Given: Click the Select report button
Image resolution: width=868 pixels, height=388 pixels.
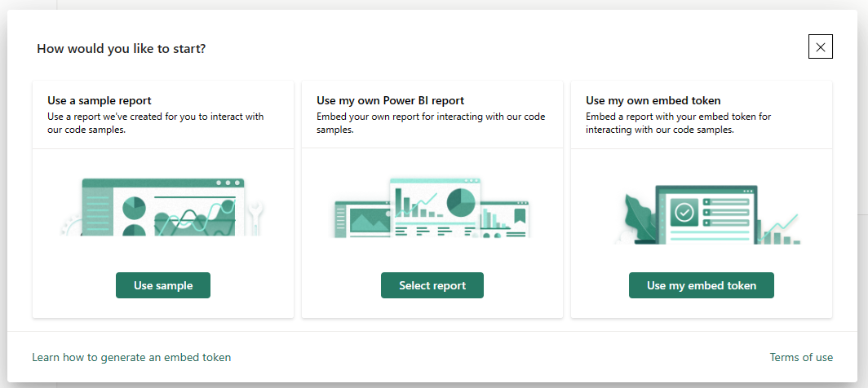Looking at the screenshot, I should 432,285.
